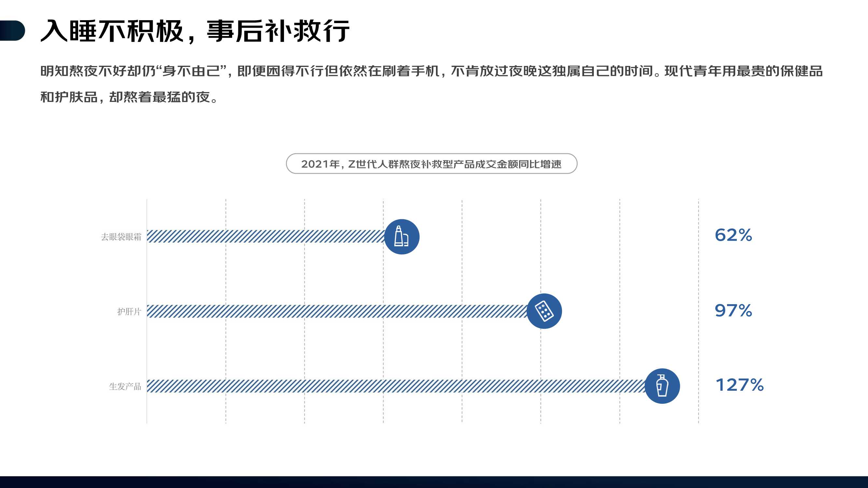Viewport: 868px width, 488px height.
Task: Click the chart title 2021年, Z世代人群熬夜补救型产品
Action: point(431,164)
